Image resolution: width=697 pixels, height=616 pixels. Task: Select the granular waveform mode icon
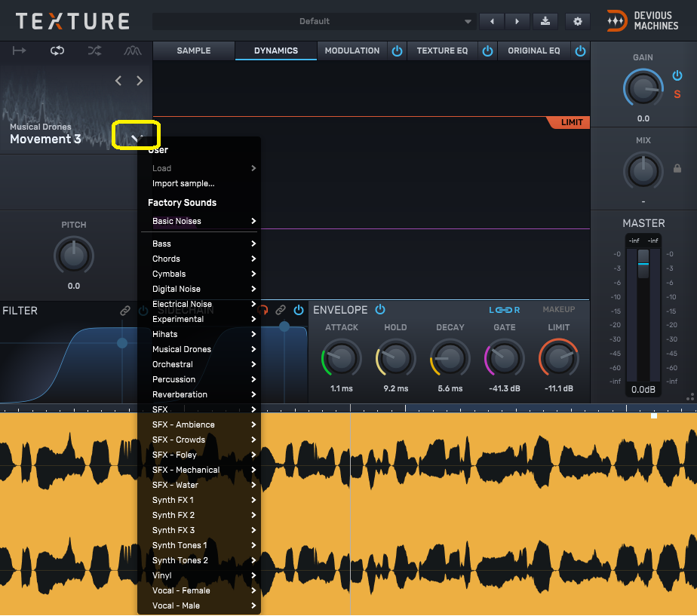(133, 51)
